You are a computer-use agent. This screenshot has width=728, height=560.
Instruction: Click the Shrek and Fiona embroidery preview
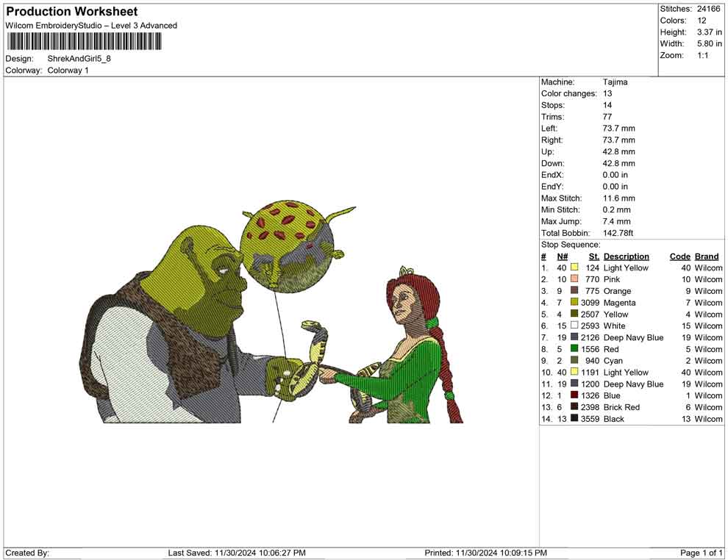[271, 312]
